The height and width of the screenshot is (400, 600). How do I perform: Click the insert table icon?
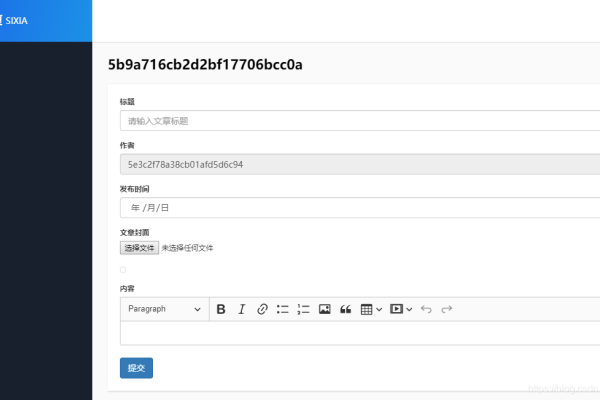(x=366, y=309)
